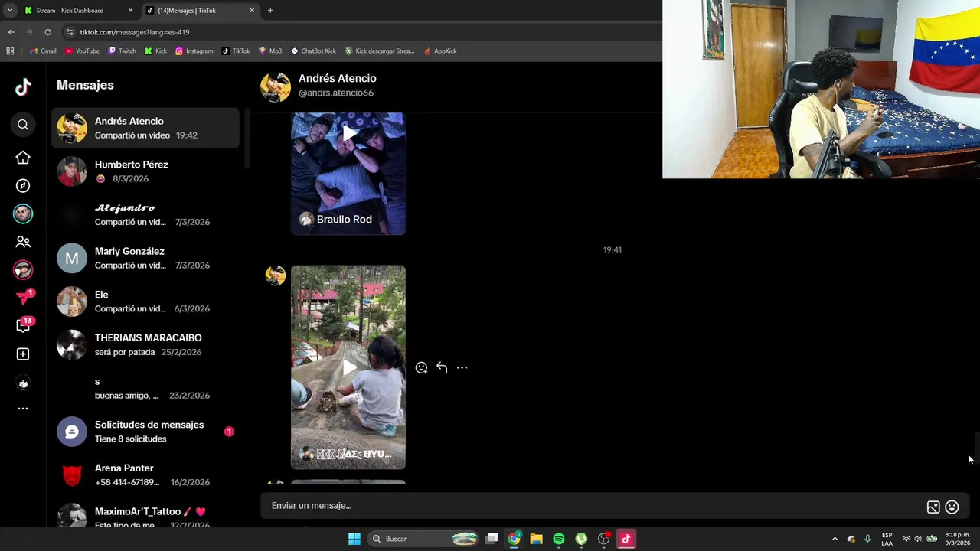Click the Buscar taskbar search box
The height and width of the screenshot is (551, 980).
424,539
